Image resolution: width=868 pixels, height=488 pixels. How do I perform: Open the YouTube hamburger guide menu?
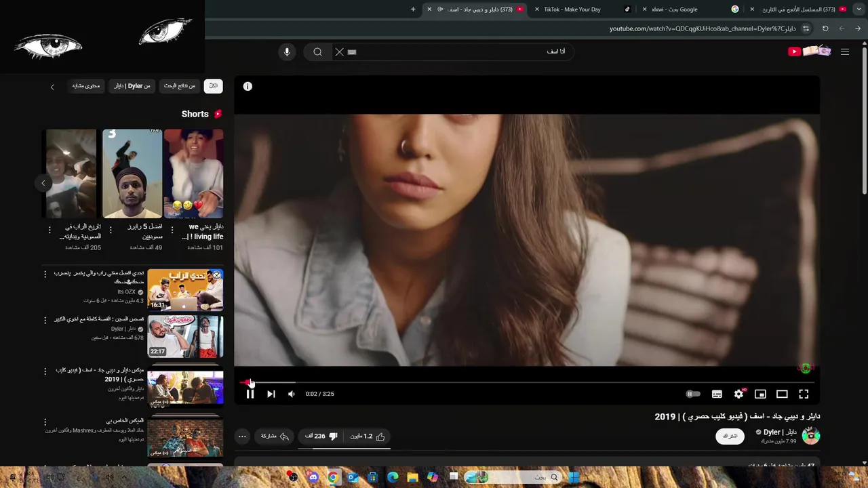click(x=845, y=52)
